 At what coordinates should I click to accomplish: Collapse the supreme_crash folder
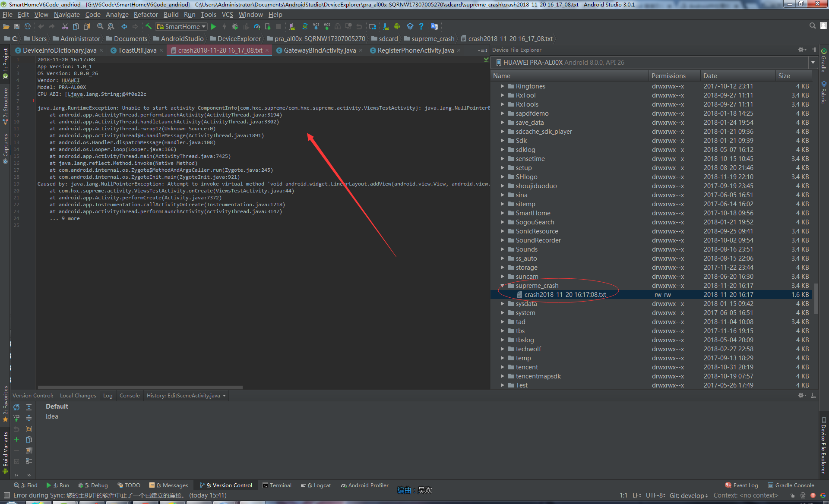[502, 286]
